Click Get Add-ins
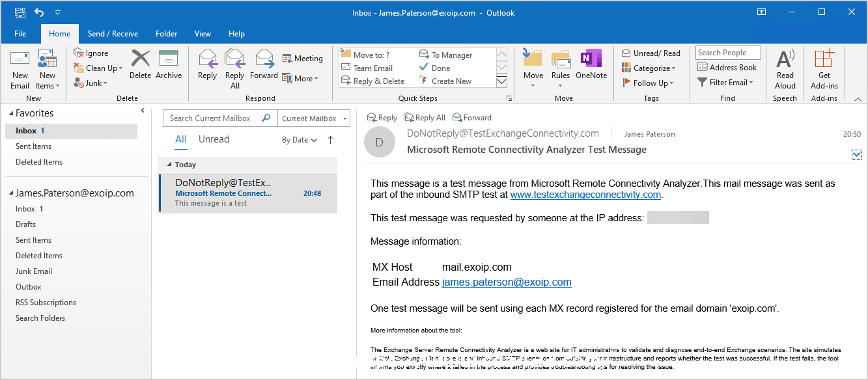Image resolution: width=868 pixels, height=380 pixels. [824, 69]
